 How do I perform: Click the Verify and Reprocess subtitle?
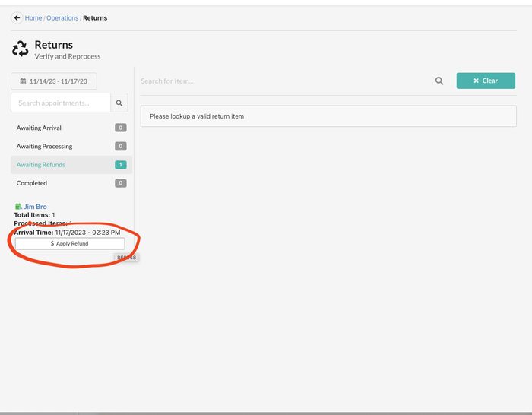(x=68, y=56)
